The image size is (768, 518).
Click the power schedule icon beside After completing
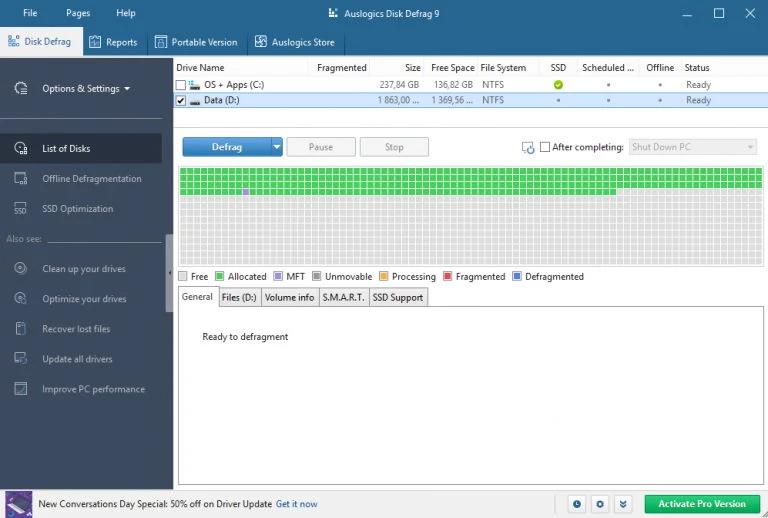(528, 147)
